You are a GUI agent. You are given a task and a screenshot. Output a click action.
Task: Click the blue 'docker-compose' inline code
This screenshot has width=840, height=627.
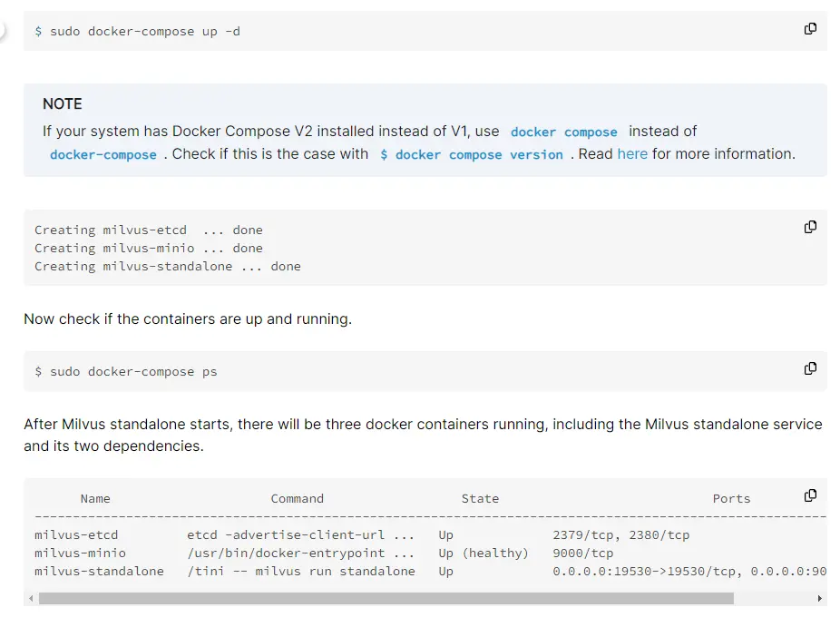point(103,154)
